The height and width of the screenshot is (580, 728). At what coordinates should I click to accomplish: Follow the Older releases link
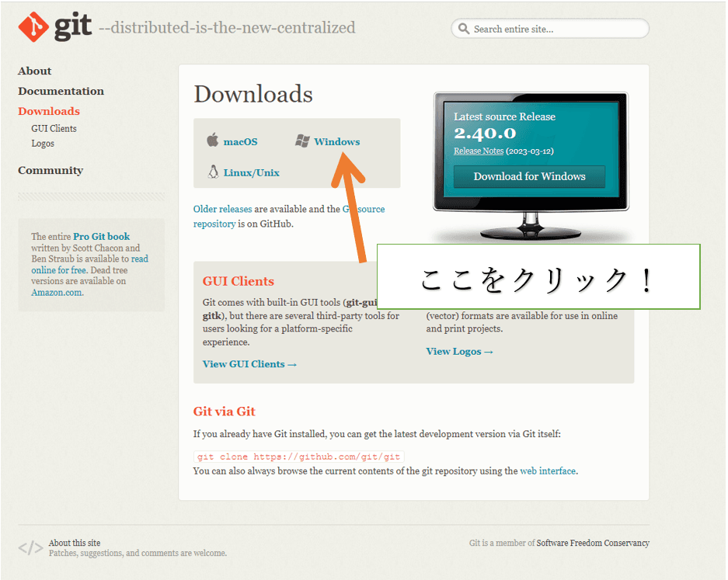222,209
